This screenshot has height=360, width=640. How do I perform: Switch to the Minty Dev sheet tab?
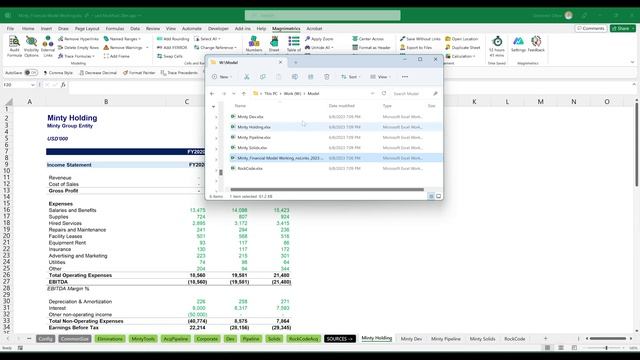pos(411,339)
